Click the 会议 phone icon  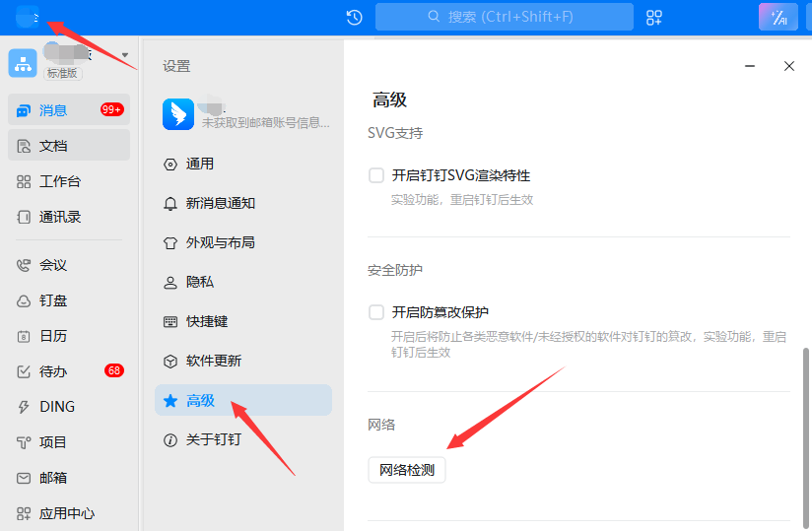24,265
